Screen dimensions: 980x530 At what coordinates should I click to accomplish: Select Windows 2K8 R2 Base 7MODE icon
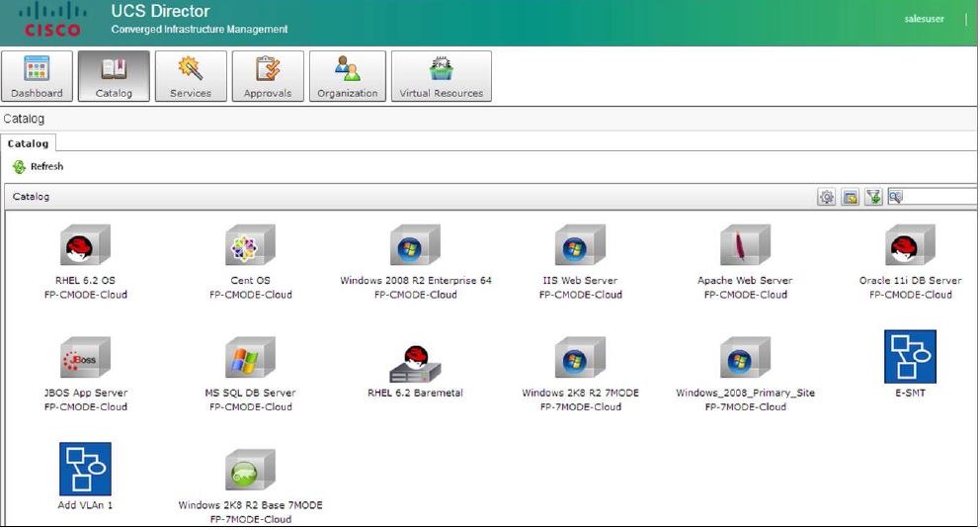click(250, 470)
